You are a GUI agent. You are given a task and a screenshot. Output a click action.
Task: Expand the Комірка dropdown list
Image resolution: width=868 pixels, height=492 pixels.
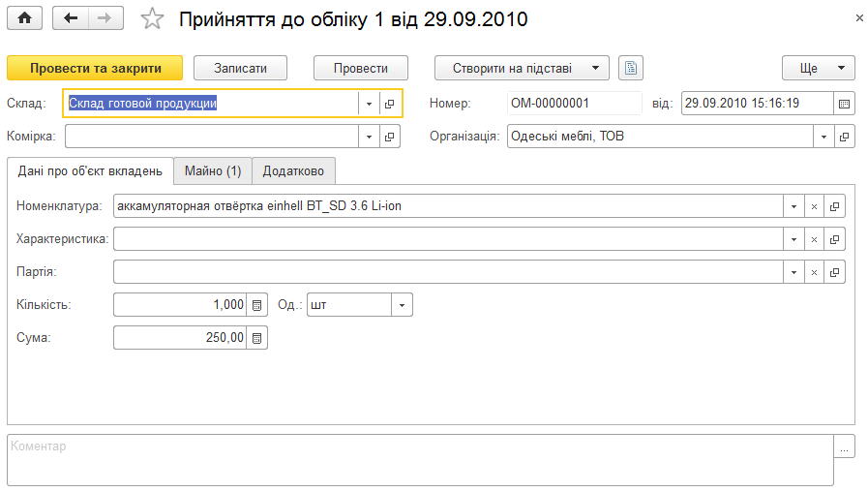369,137
